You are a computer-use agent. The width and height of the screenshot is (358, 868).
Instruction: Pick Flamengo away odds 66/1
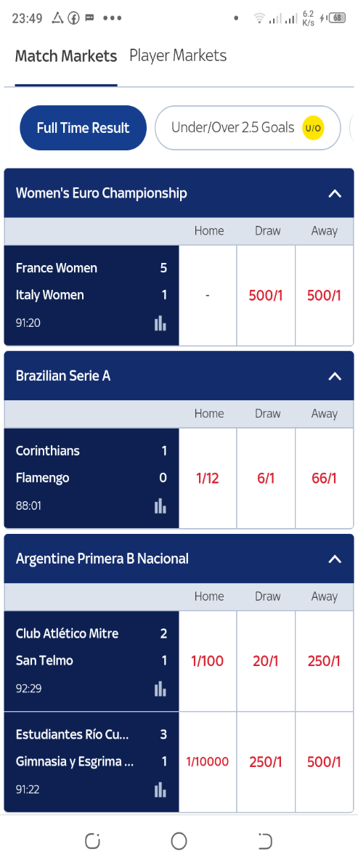pyautogui.click(x=325, y=478)
